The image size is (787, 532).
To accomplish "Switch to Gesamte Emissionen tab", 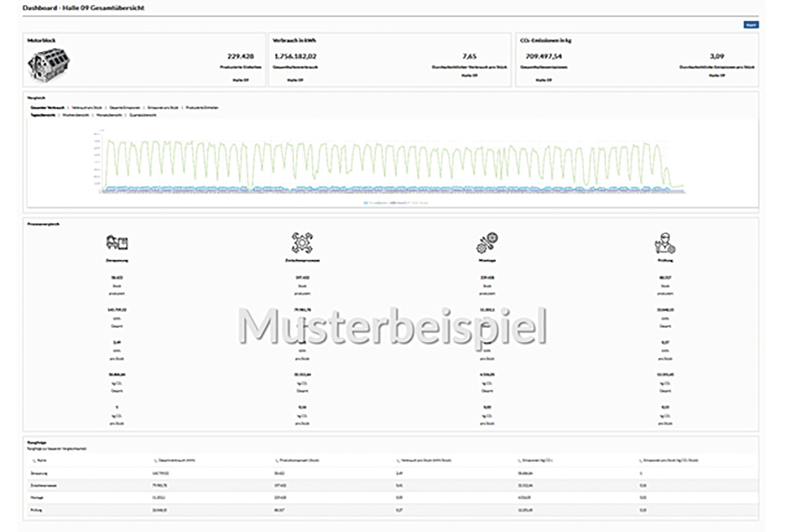I will [125, 108].
